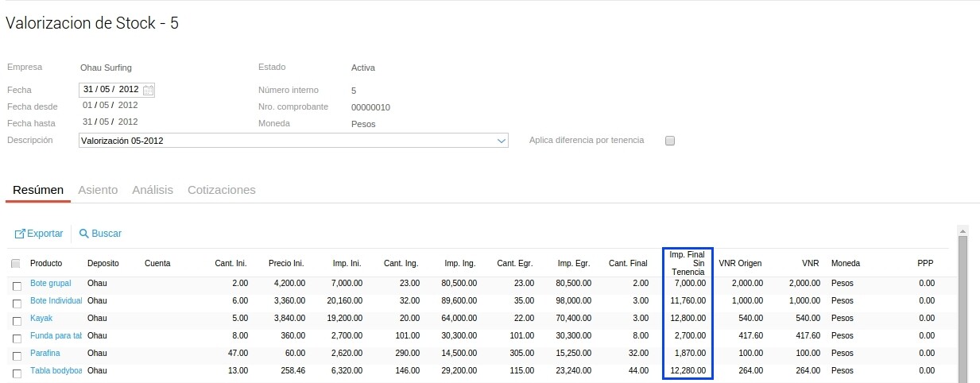Open the calendar picker beside Fecha
Image resolution: width=980 pixels, height=383 pixels.
pyautogui.click(x=148, y=91)
